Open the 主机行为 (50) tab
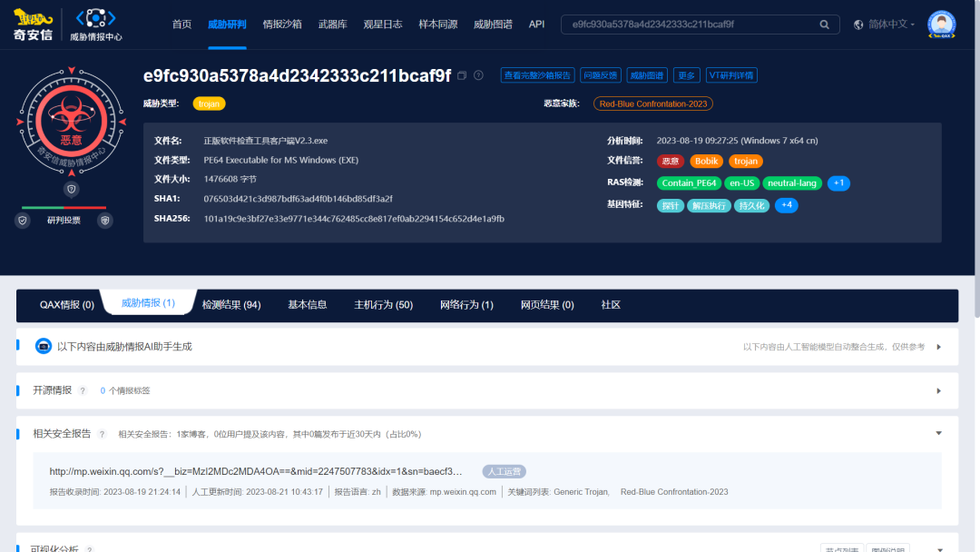The height and width of the screenshot is (552, 980). tap(382, 305)
